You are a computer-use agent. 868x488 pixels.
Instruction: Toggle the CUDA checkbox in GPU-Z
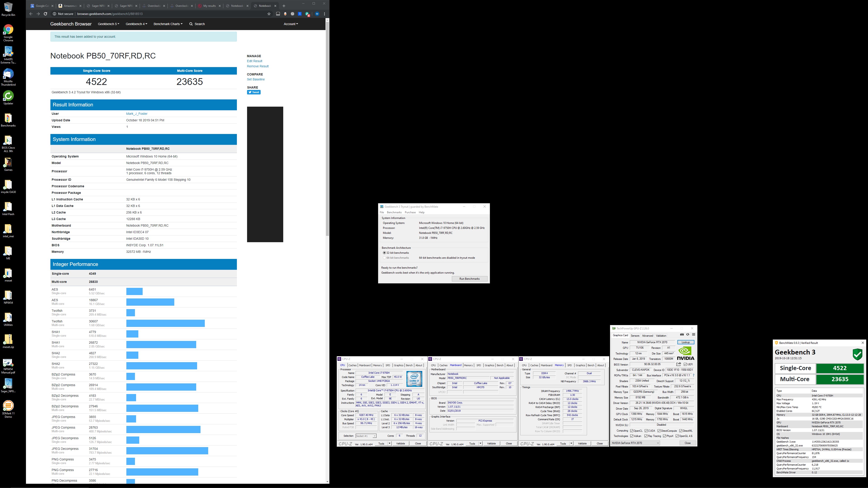click(646, 431)
